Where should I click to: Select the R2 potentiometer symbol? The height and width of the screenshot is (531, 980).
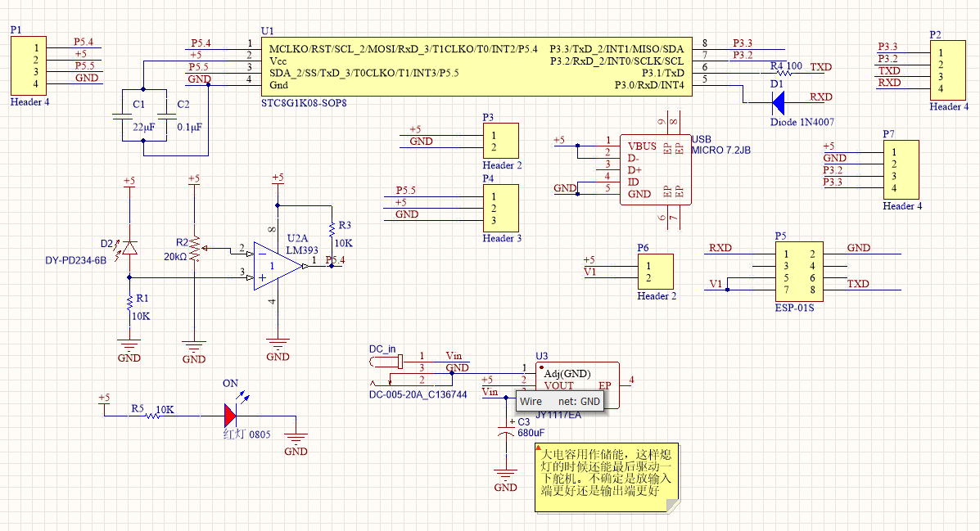[194, 249]
